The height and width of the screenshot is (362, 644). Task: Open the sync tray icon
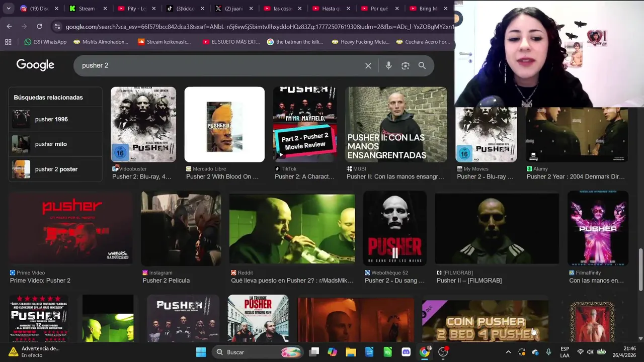(522, 352)
